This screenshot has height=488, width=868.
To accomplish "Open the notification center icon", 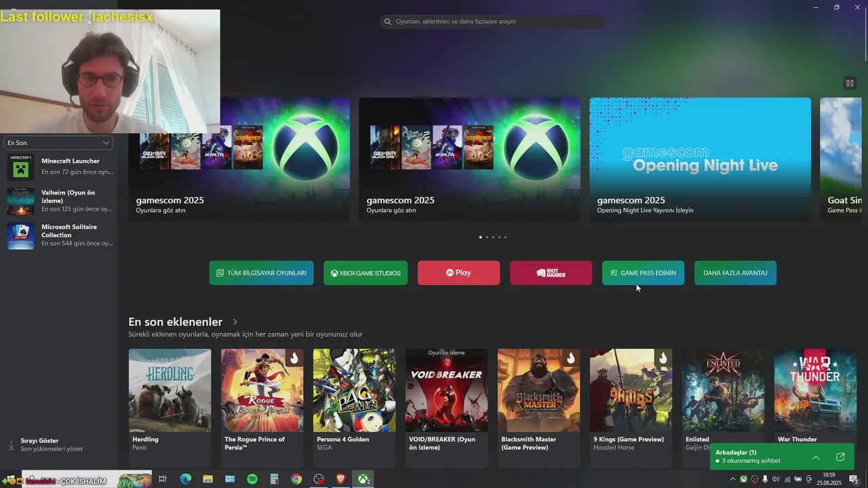I will click(x=854, y=479).
